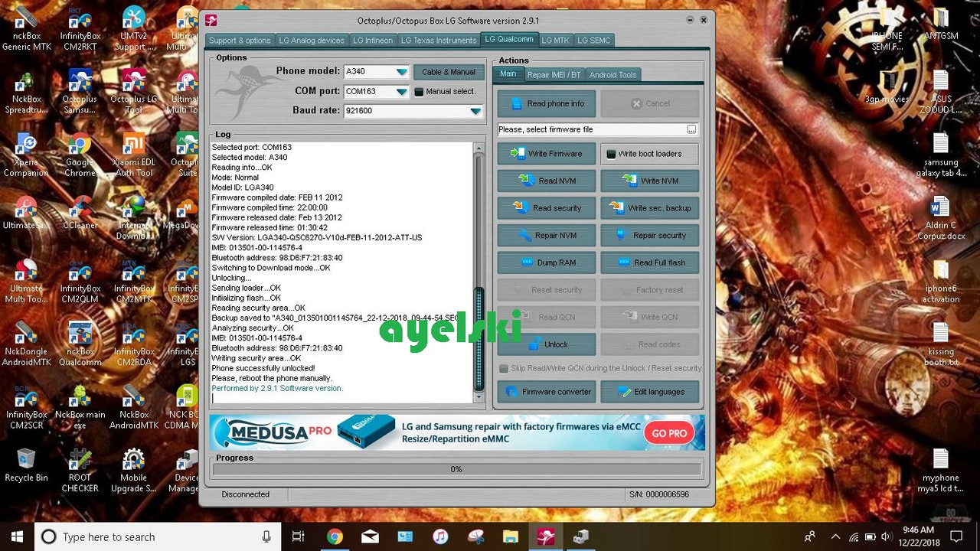Open the LG Analog devices tab

click(x=312, y=41)
